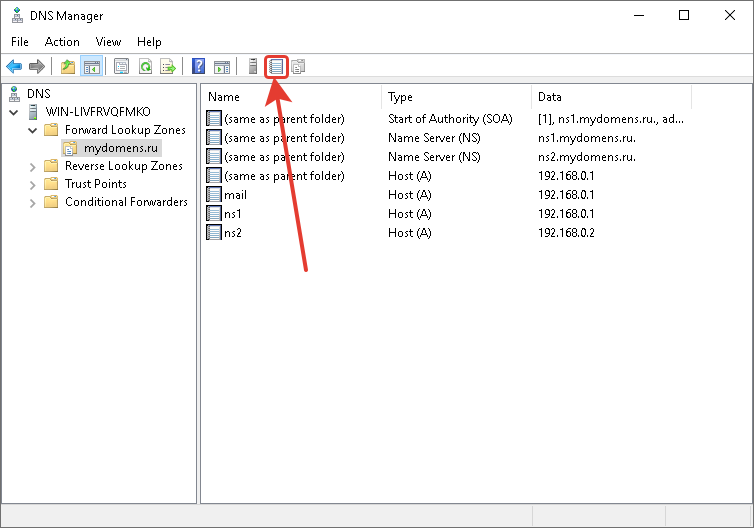Expand the Conditional Forwarders node
Screen dimensions: 754x528
33,203
